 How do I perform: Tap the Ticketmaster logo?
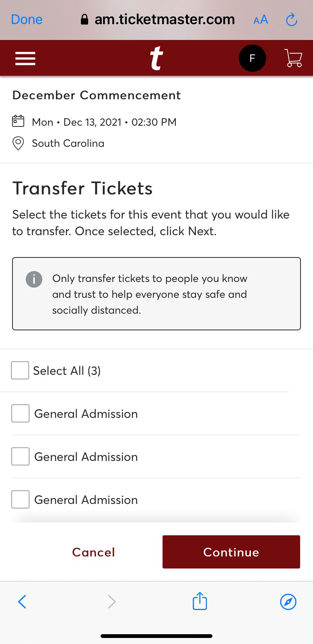156,59
